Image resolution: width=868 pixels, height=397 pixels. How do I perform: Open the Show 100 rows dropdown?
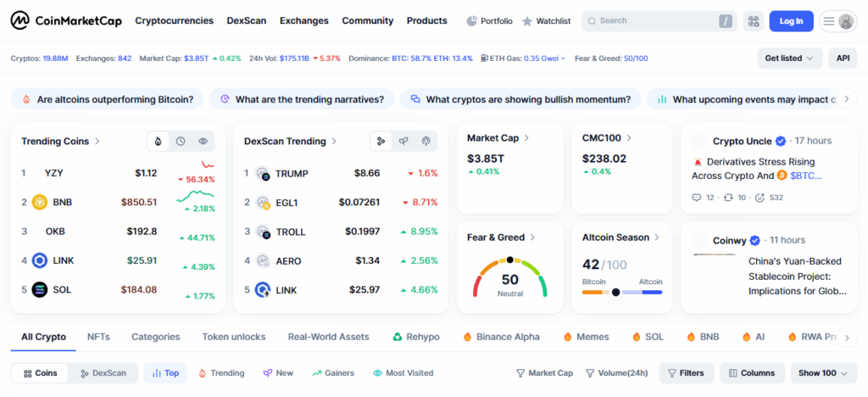tap(823, 373)
